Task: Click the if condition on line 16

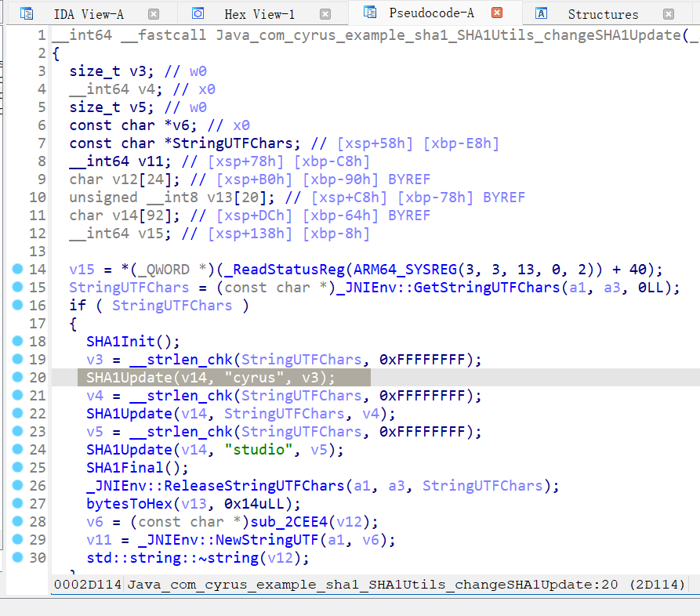Action: 172,306
